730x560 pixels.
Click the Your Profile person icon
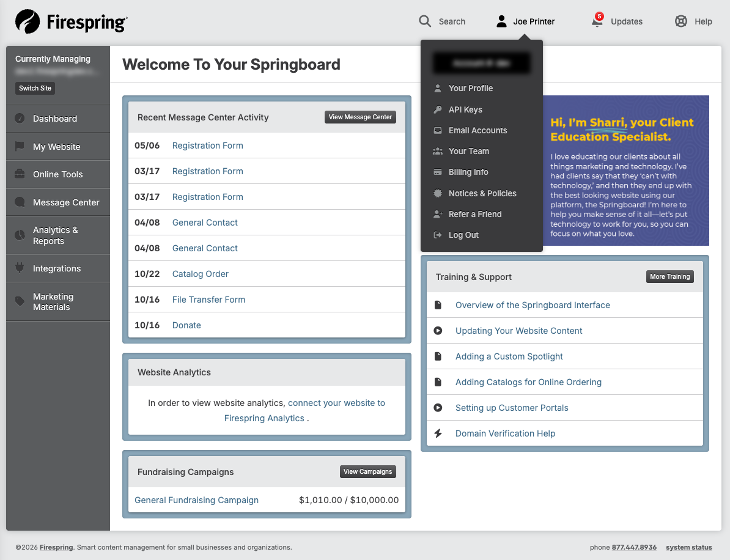[x=438, y=88]
